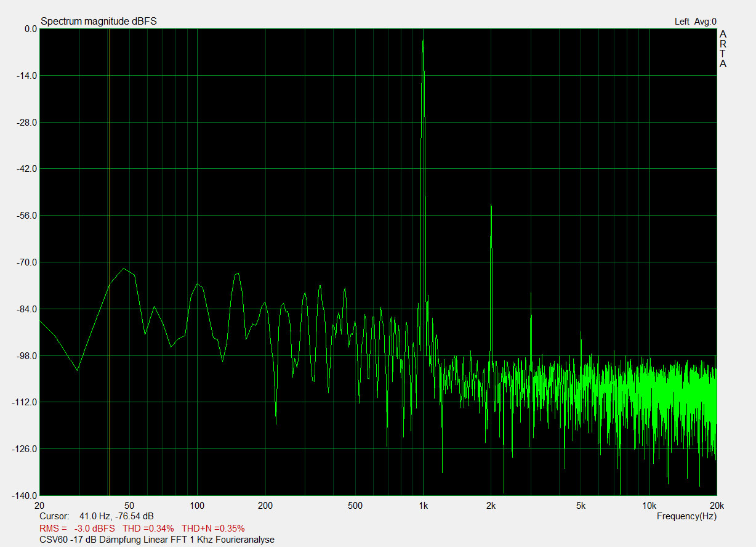756x547 pixels.
Task: Click the 'Frequency(Hz)' axis label
Action: point(686,516)
